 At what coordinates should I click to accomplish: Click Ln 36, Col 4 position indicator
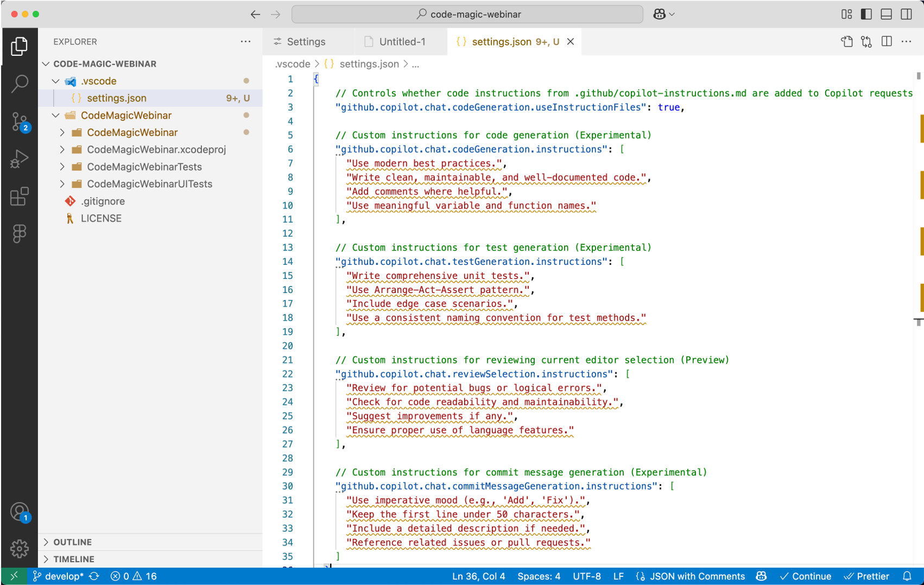478,576
